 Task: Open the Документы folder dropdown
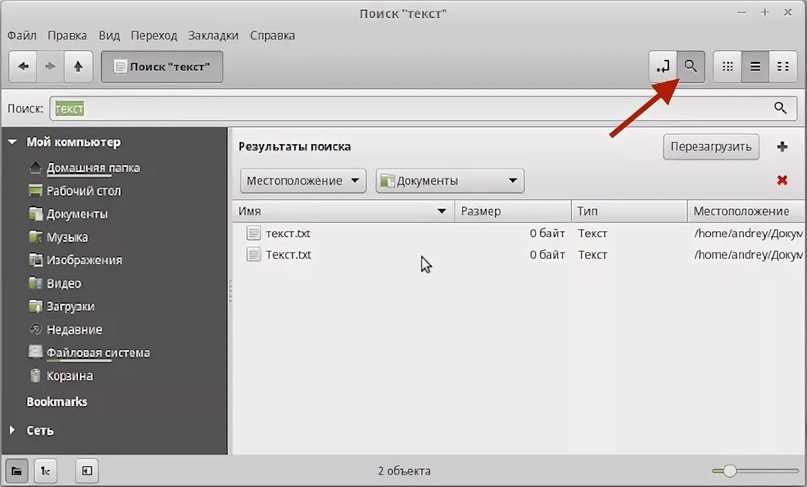(x=450, y=181)
